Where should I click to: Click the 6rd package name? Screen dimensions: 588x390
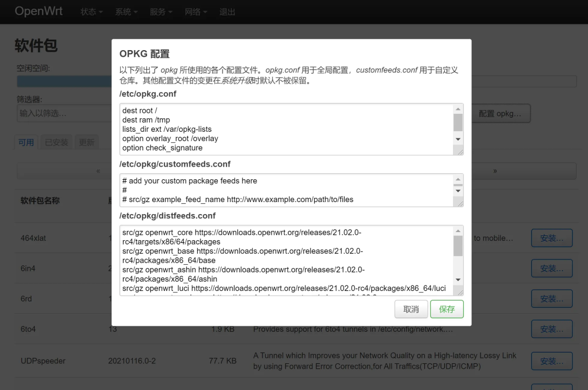(26, 299)
